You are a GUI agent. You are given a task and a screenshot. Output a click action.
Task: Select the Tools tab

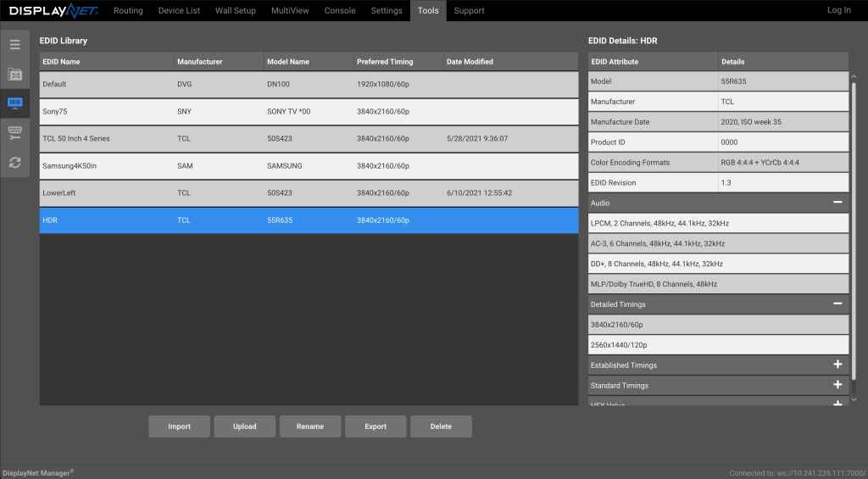pyautogui.click(x=428, y=10)
